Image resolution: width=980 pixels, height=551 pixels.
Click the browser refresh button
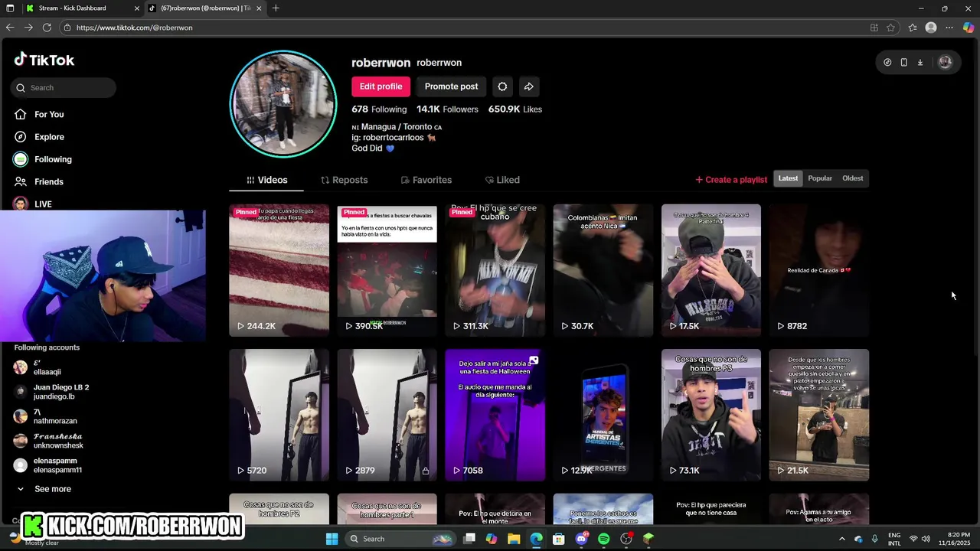pos(47,28)
